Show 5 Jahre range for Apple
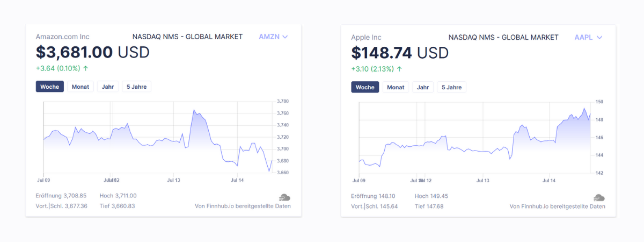The width and height of the screenshot is (644, 242). pos(451,87)
